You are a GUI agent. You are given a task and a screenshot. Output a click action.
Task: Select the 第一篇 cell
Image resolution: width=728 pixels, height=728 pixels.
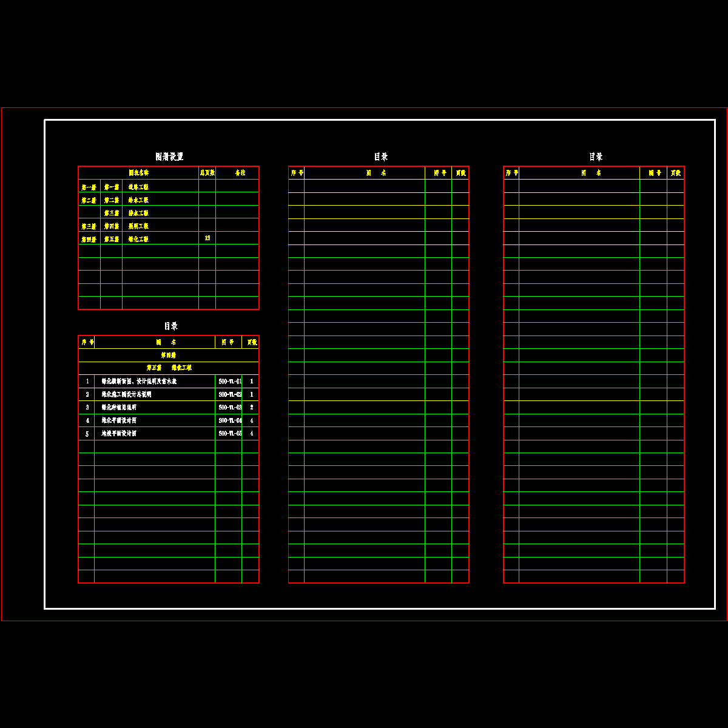[x=112, y=187]
